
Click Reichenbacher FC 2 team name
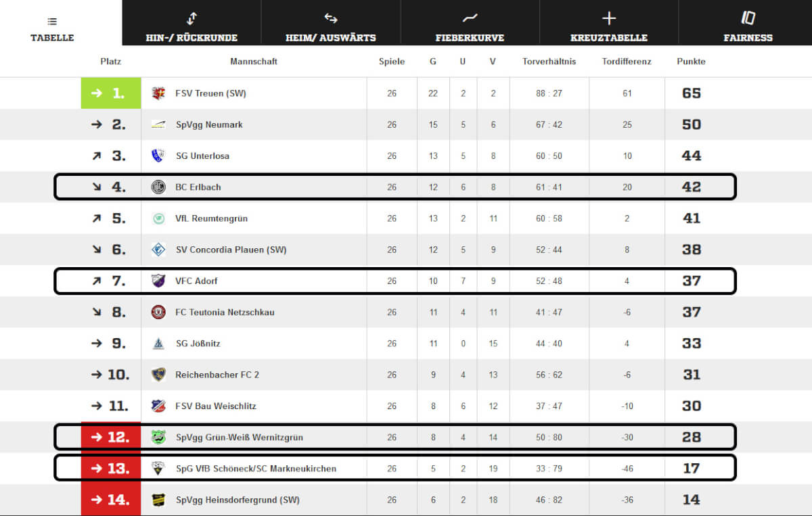point(217,375)
